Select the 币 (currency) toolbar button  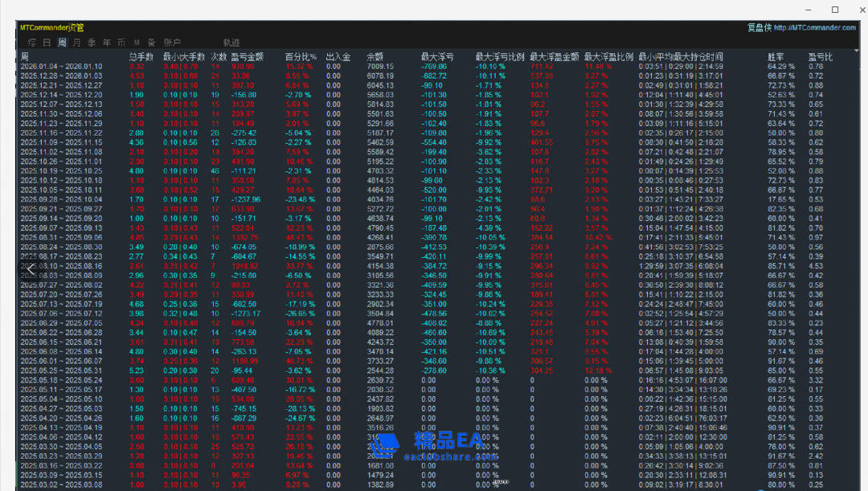click(121, 43)
